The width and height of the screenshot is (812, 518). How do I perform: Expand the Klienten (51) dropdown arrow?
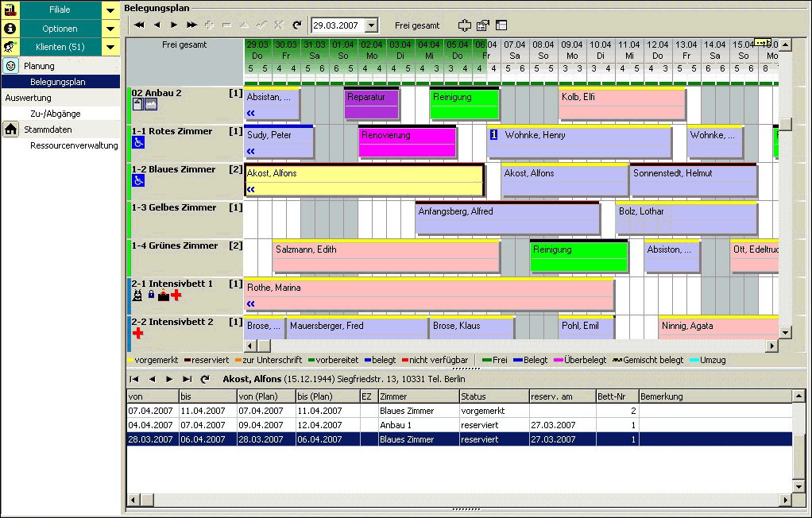(110, 47)
